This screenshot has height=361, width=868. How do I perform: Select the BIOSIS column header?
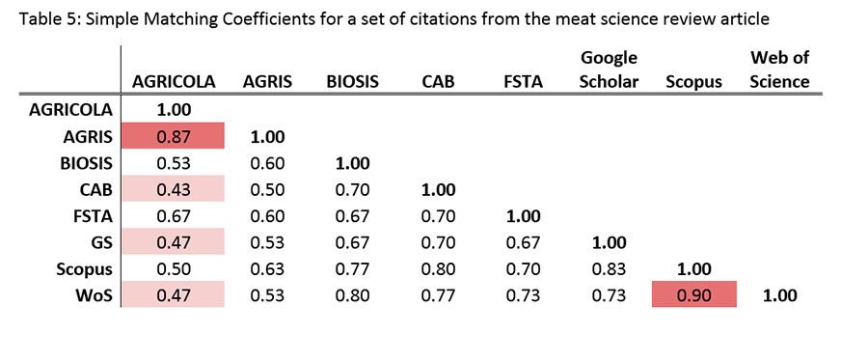click(x=353, y=82)
